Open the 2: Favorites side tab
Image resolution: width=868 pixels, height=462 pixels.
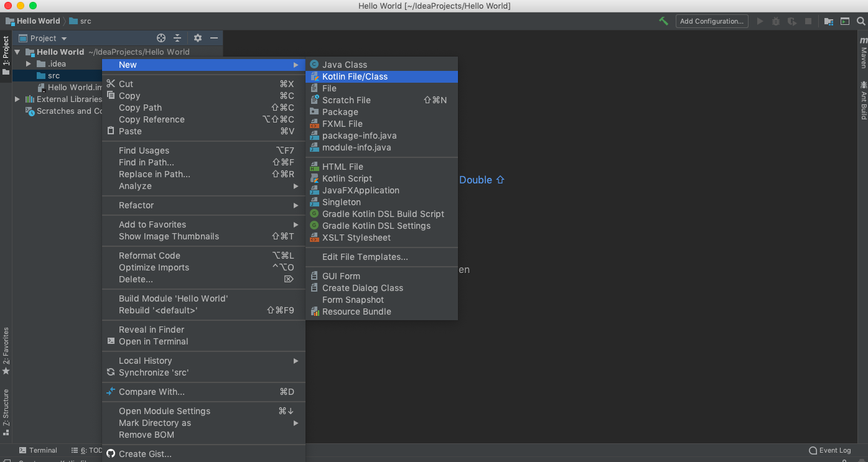6,351
